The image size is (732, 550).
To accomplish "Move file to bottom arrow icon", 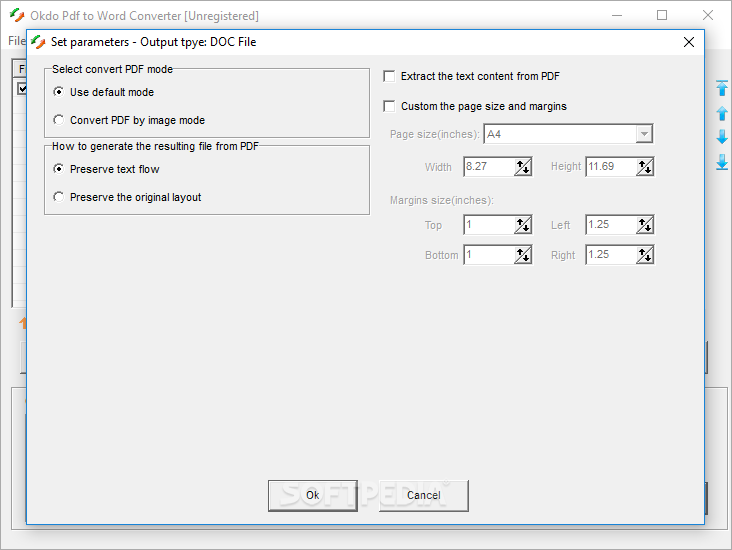I will pos(722,162).
